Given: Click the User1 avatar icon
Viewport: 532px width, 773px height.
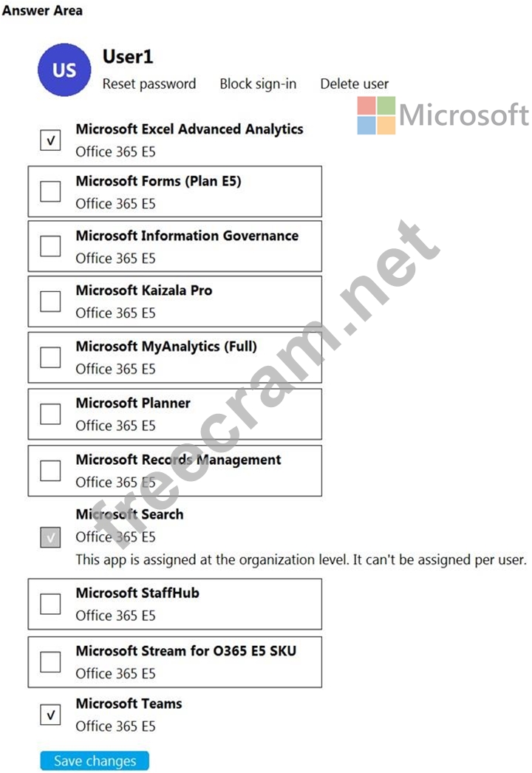Looking at the screenshot, I should click(x=64, y=70).
